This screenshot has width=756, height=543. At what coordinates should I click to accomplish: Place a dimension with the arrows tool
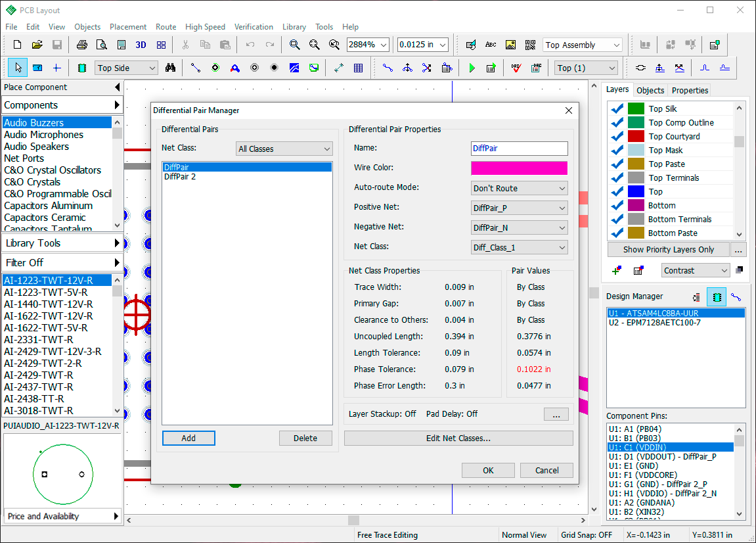pyautogui.click(x=338, y=68)
